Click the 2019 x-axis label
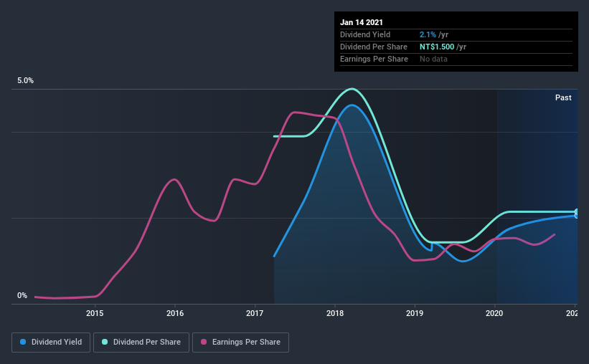This screenshot has width=589, height=364. coord(415,313)
